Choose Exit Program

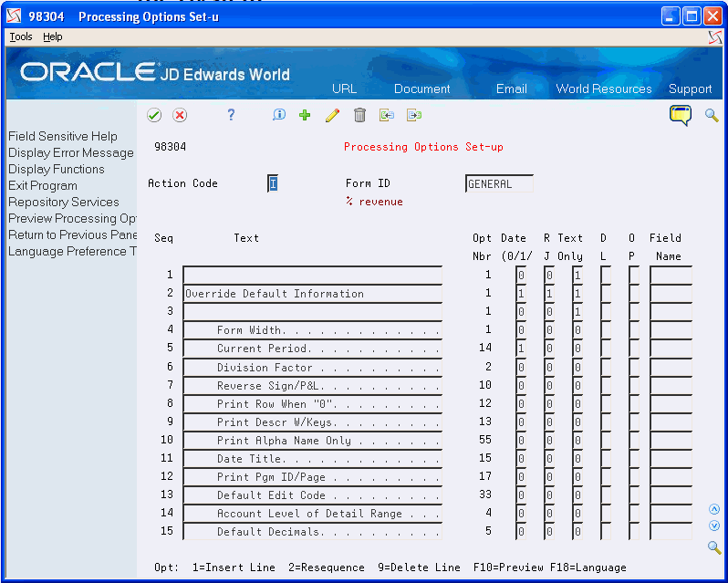coord(43,186)
